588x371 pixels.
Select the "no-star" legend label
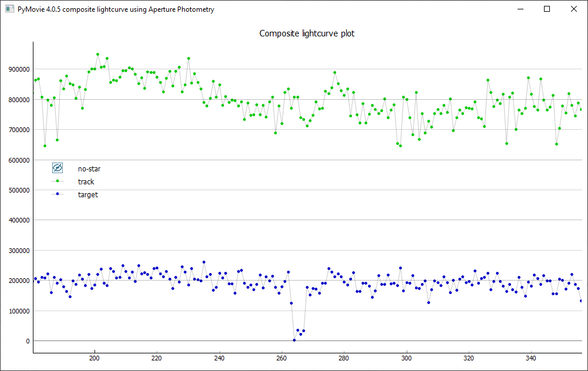89,169
